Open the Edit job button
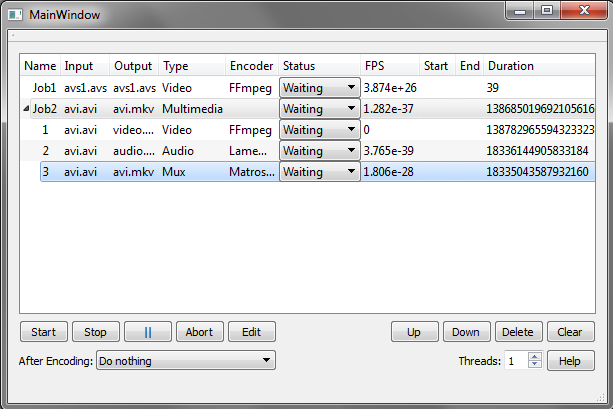This screenshot has height=409, width=613. point(251,332)
